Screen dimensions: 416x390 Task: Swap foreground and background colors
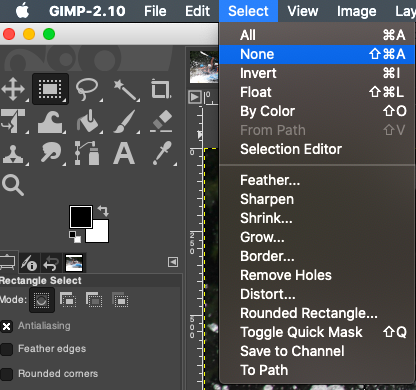tap(103, 210)
